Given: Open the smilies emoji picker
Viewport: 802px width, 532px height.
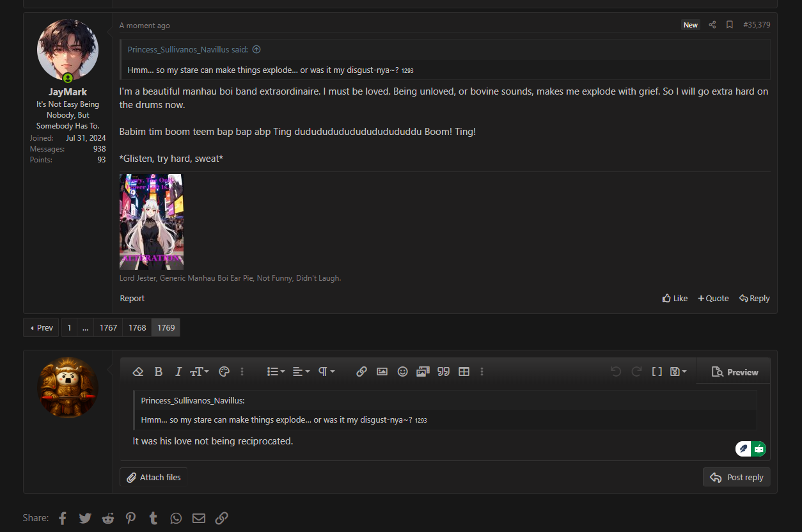Looking at the screenshot, I should (402, 372).
